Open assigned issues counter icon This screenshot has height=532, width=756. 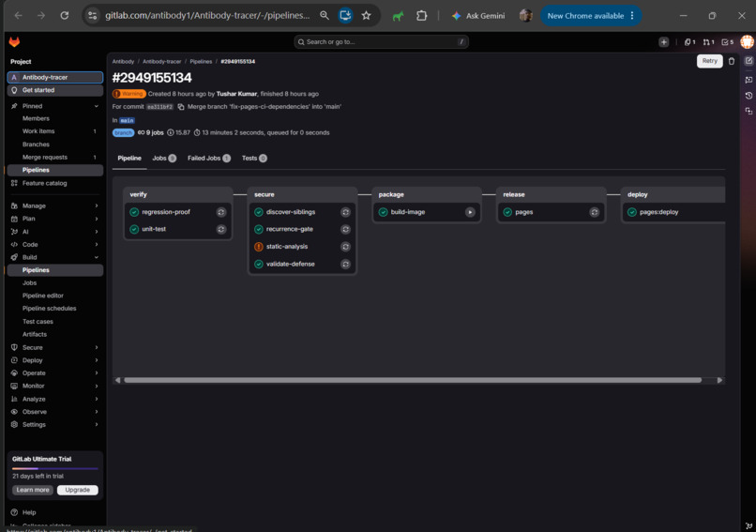click(x=690, y=42)
